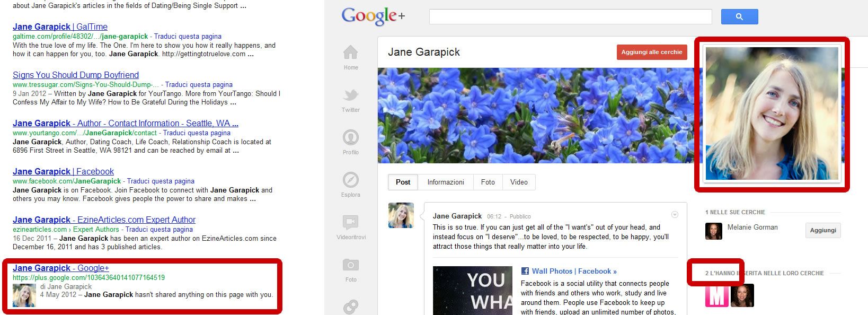Click Jane Garapick post author name
Image resolution: width=868 pixels, height=315 pixels.
[x=457, y=216]
